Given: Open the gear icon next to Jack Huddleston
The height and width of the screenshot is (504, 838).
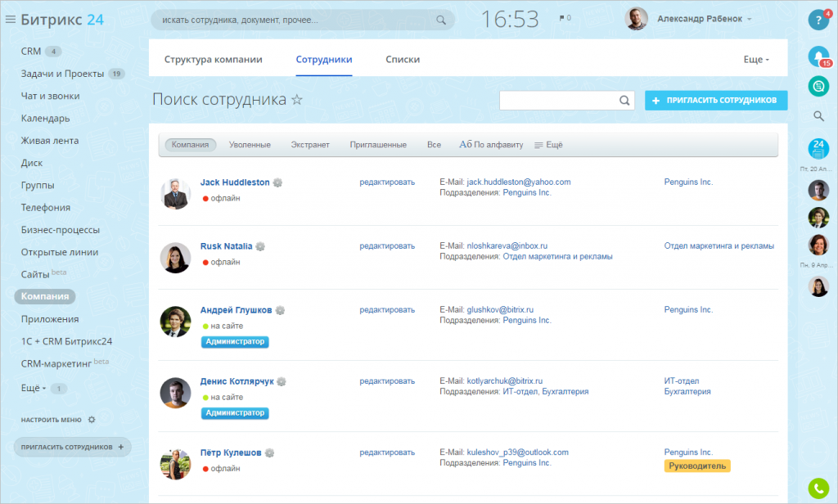Looking at the screenshot, I should (x=277, y=182).
